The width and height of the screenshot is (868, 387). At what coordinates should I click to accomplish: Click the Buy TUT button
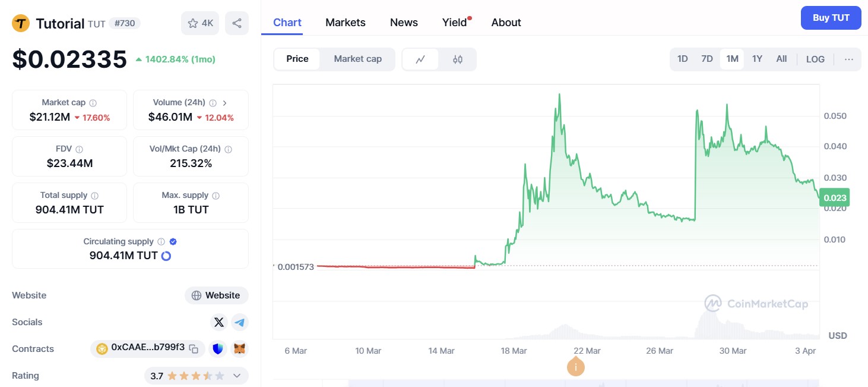(831, 18)
